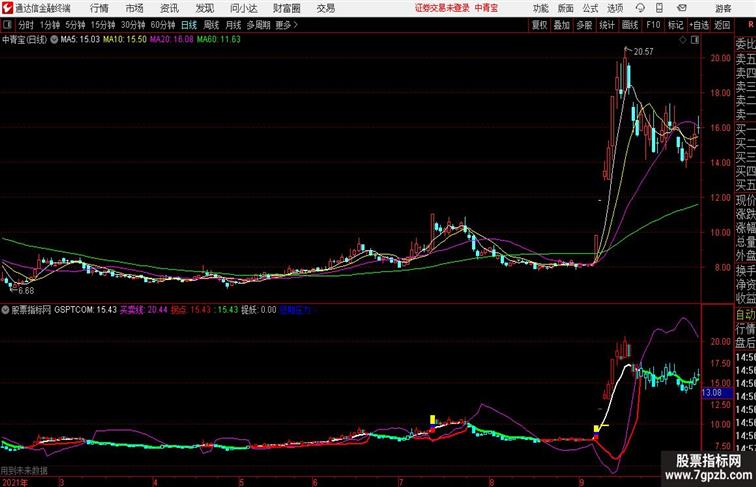Switch to 月线 monthly period tab
Screen dimensions: 756x487
point(233,25)
